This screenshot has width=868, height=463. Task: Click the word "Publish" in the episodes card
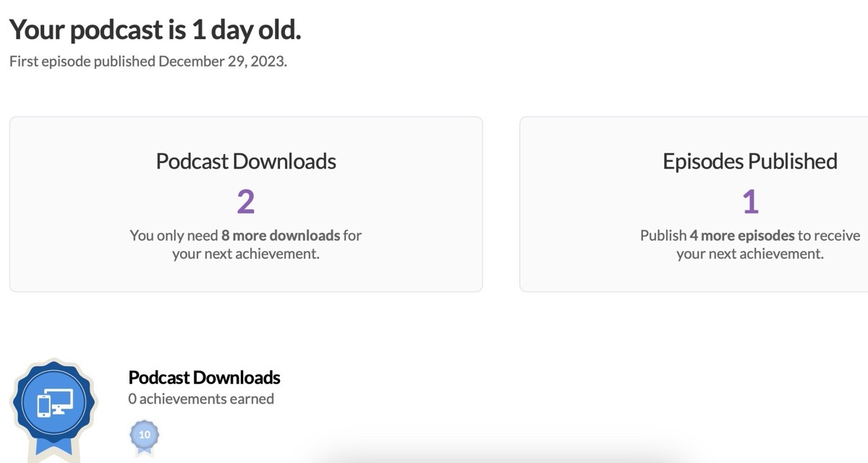663,235
